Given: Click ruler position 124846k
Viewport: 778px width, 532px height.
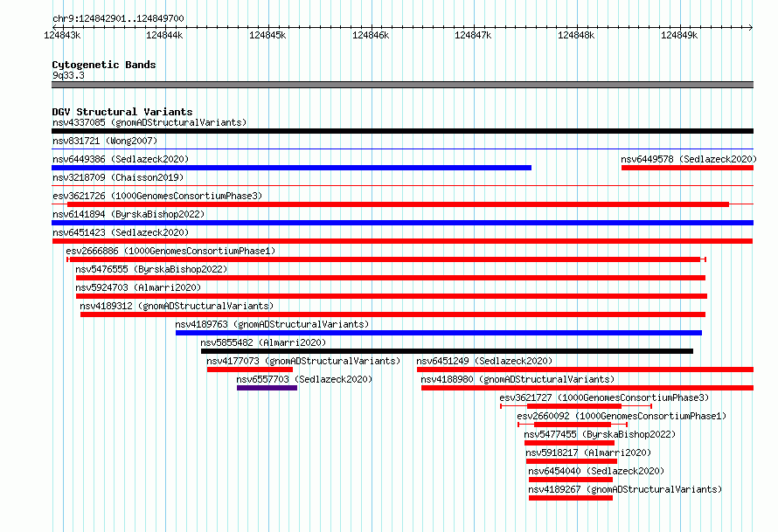Looking at the screenshot, I should point(371,35).
